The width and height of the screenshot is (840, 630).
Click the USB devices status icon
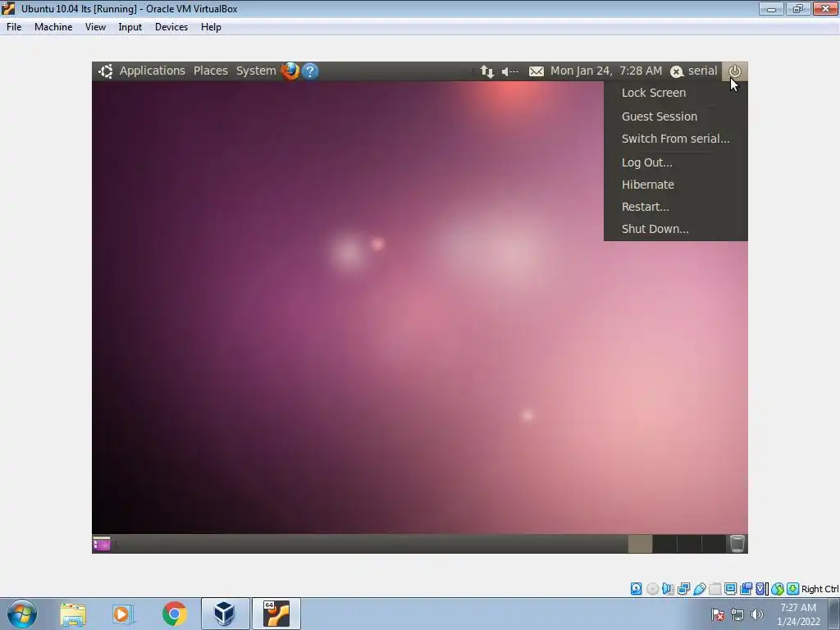tap(700, 589)
